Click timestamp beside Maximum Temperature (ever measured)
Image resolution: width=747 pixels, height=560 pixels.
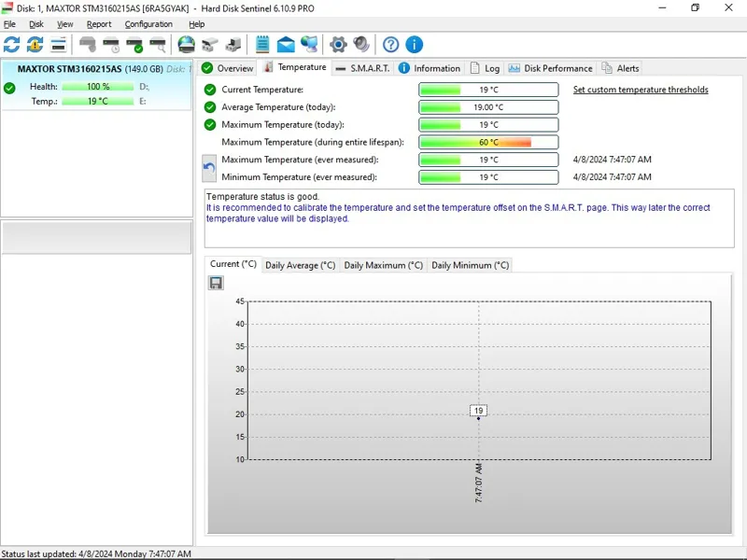[x=612, y=160]
